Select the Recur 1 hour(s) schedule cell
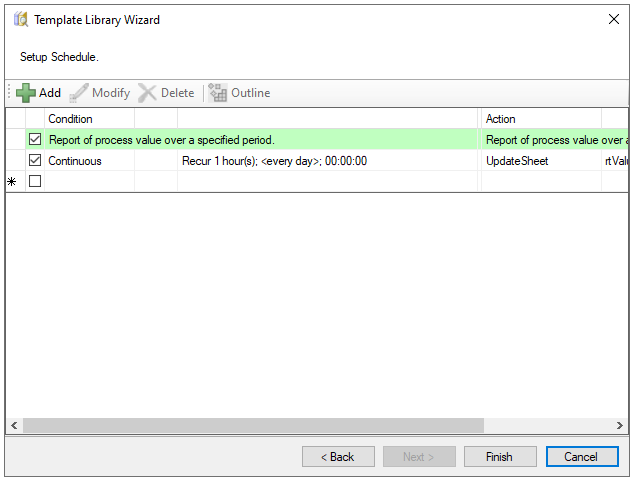 tap(327, 161)
